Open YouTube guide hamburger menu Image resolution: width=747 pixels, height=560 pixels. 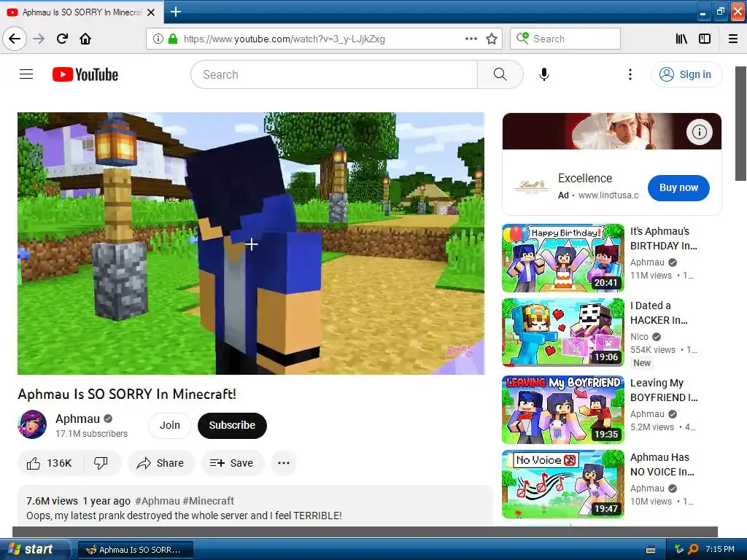[26, 74]
